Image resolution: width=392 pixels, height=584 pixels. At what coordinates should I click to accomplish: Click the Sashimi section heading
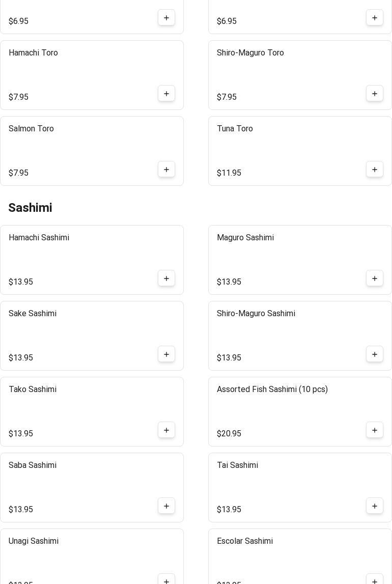point(30,208)
